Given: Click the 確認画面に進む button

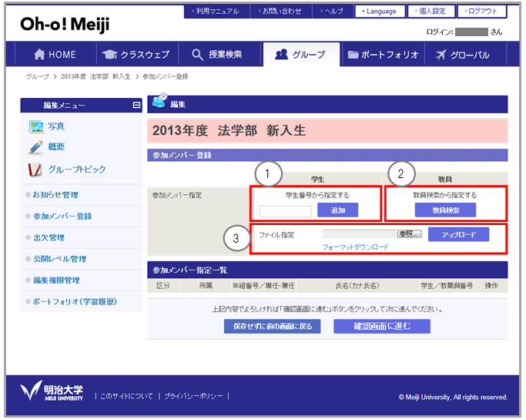Looking at the screenshot, I should 382,326.
